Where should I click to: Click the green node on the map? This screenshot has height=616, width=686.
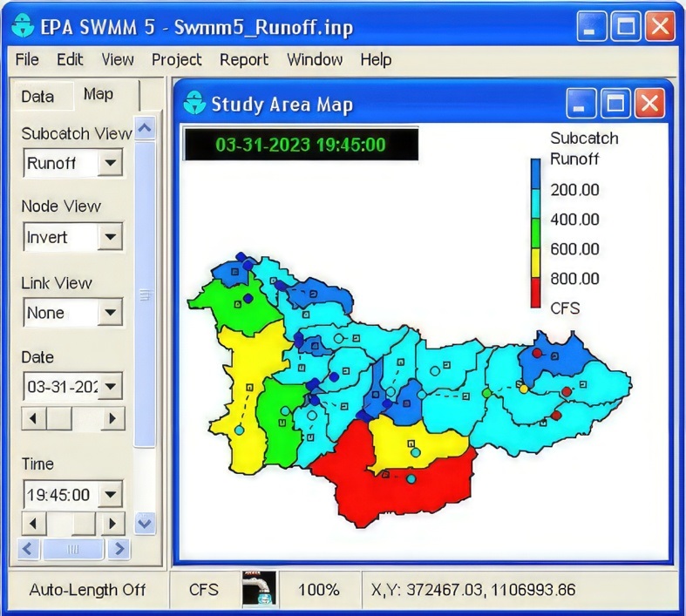click(x=487, y=393)
